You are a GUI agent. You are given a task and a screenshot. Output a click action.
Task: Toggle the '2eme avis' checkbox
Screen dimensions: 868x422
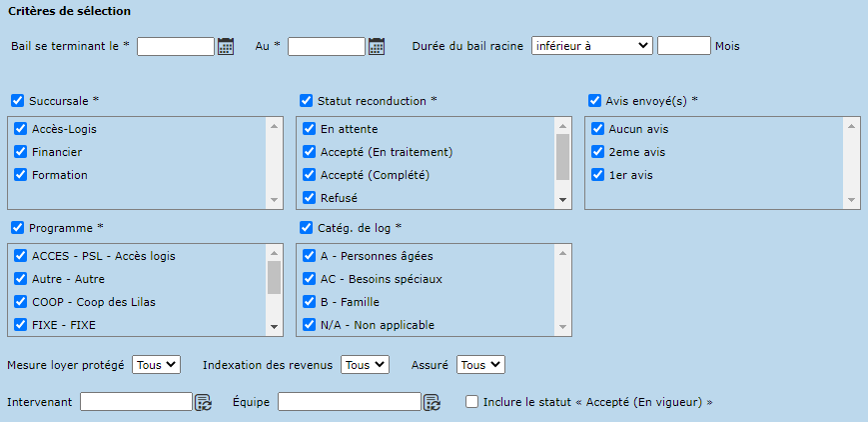point(597,152)
